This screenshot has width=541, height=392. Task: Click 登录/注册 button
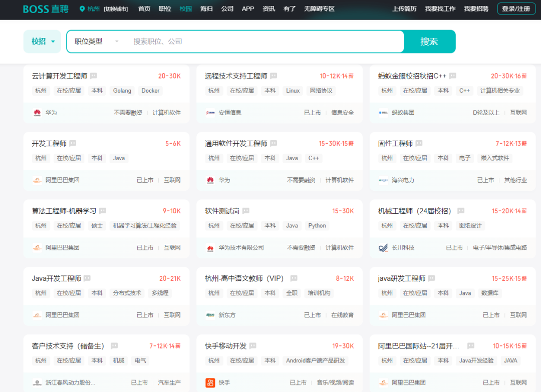516,9
